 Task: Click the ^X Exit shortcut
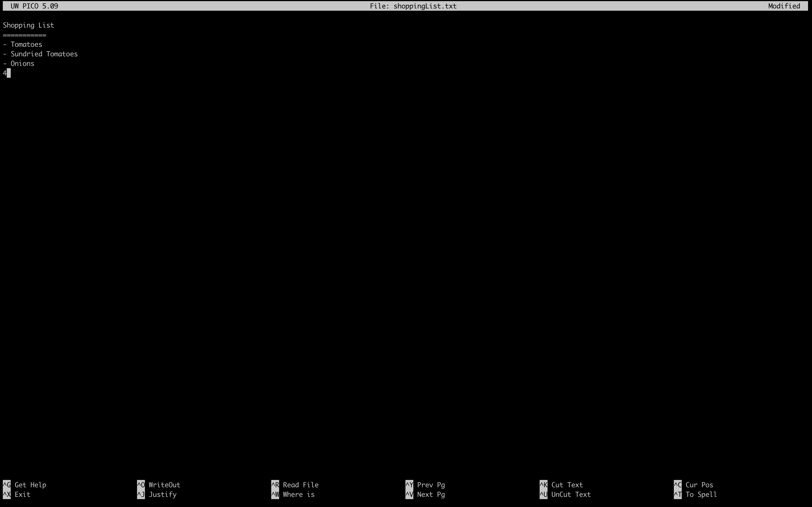click(x=17, y=495)
